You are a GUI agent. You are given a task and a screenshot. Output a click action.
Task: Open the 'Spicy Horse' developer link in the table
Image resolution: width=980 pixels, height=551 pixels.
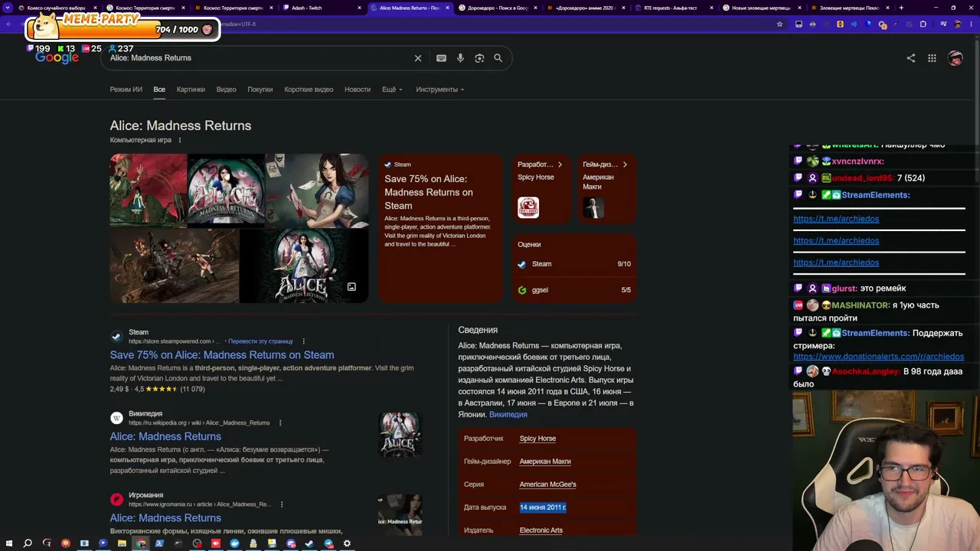pyautogui.click(x=537, y=439)
